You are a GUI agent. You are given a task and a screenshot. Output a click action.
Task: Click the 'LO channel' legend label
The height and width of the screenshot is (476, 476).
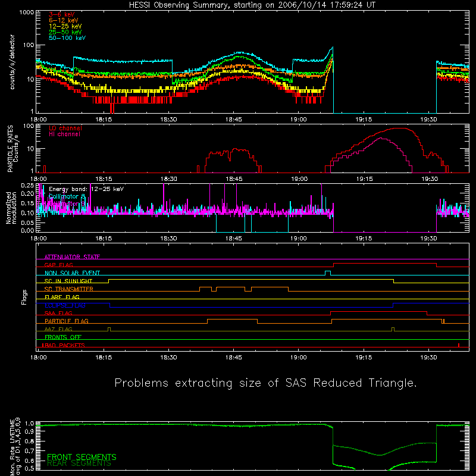(65, 128)
